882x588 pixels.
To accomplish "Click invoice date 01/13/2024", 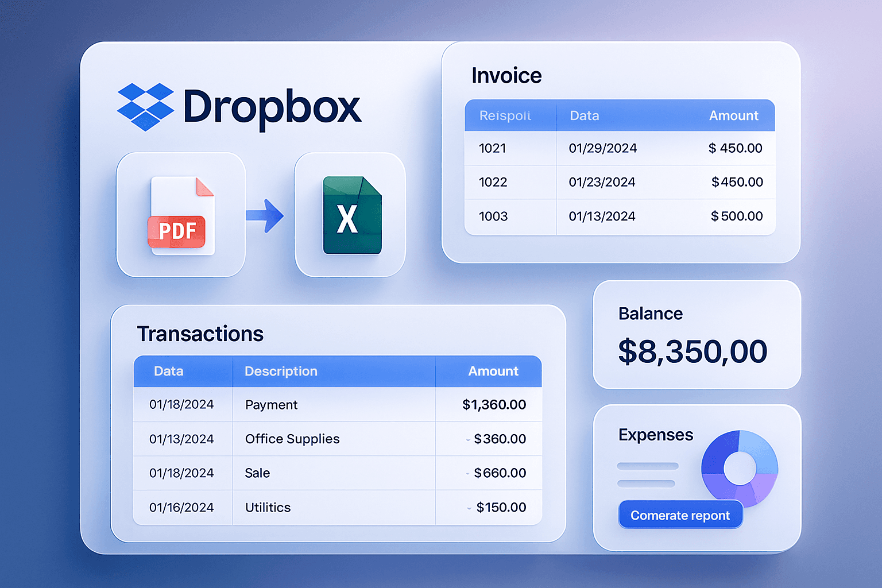I will [x=602, y=216].
